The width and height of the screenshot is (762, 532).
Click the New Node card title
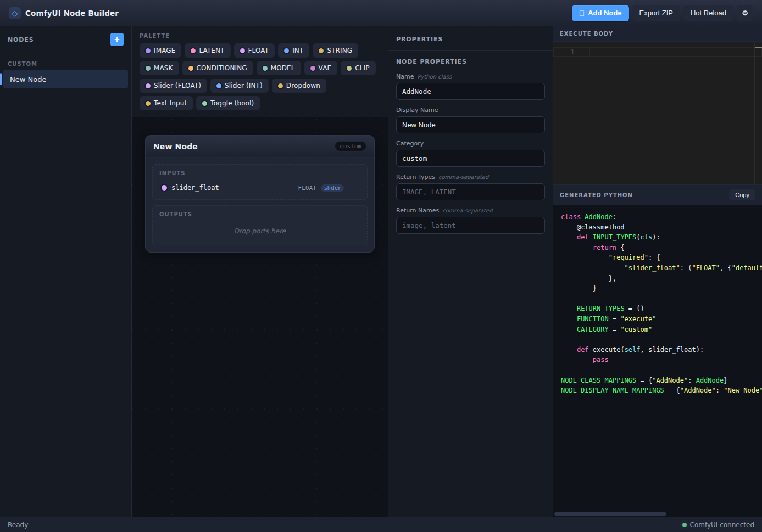tap(175, 147)
